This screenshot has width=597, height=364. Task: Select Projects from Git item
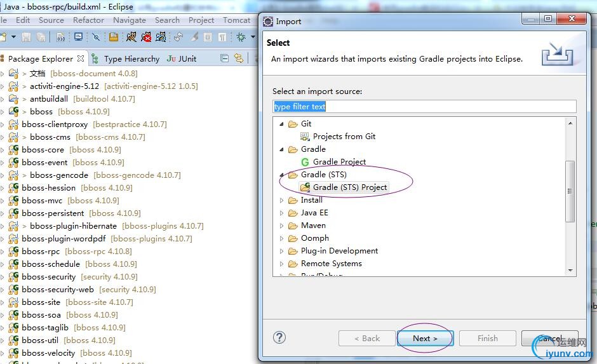(344, 137)
